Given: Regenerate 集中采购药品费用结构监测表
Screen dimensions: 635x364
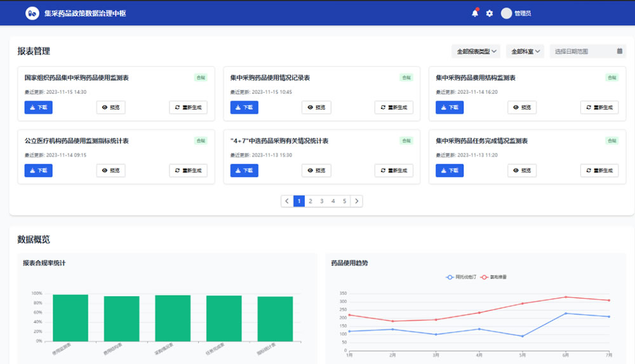Looking at the screenshot, I should pyautogui.click(x=599, y=107).
